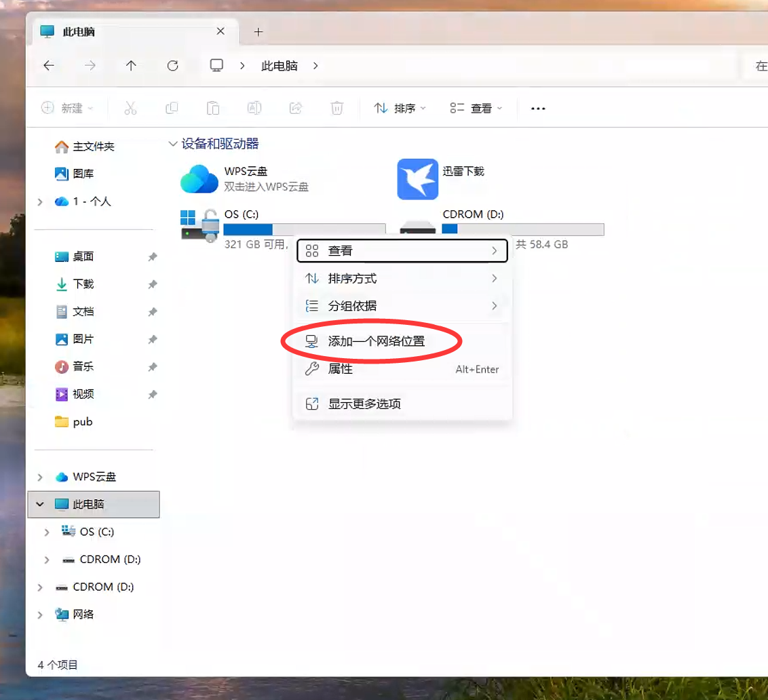Screen dimensions: 768x700
Task: Open 分组依据 submenu
Action: (352, 306)
